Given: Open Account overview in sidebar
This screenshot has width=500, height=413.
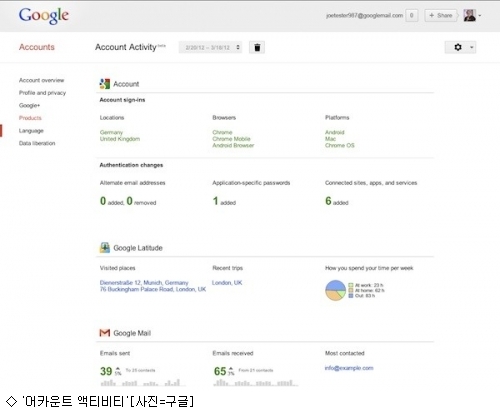Looking at the screenshot, I should 41,80.
